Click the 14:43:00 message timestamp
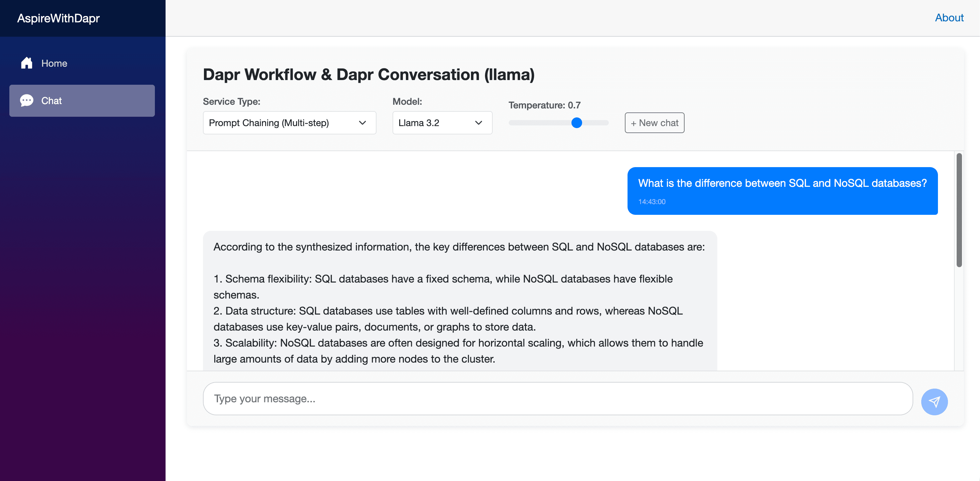This screenshot has width=980, height=481. (x=652, y=202)
